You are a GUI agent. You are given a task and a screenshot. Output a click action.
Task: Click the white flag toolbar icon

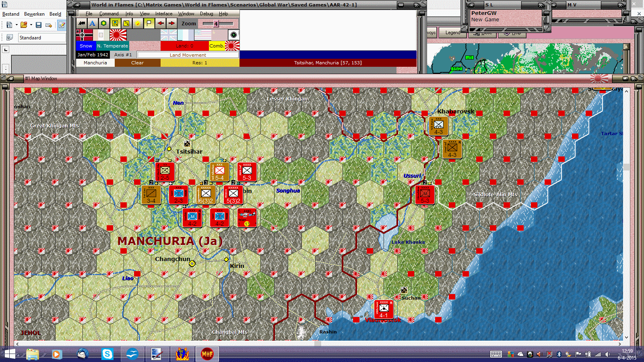[x=149, y=23]
